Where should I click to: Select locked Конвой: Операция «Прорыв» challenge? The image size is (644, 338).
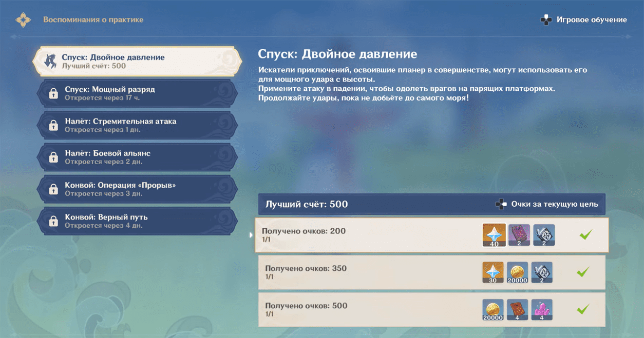pyautogui.click(x=137, y=189)
